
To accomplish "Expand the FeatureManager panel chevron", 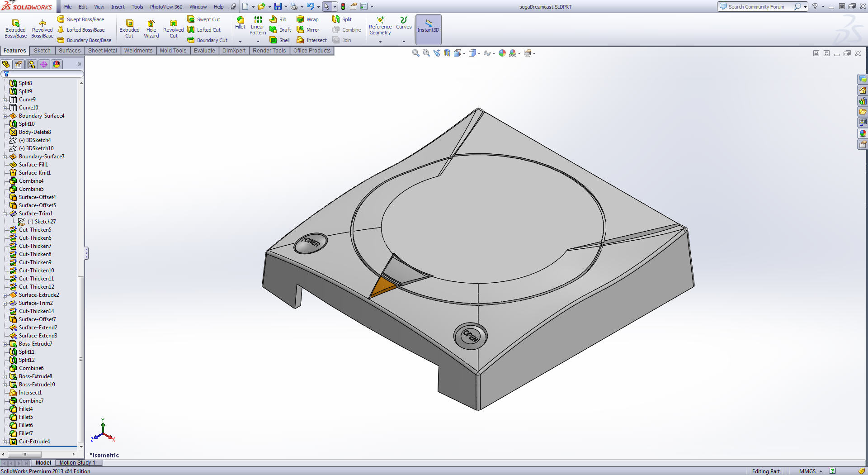I will tap(80, 64).
